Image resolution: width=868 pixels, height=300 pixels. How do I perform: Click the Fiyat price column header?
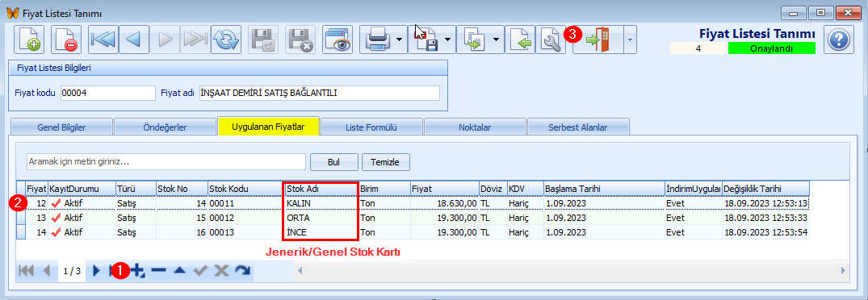444,189
